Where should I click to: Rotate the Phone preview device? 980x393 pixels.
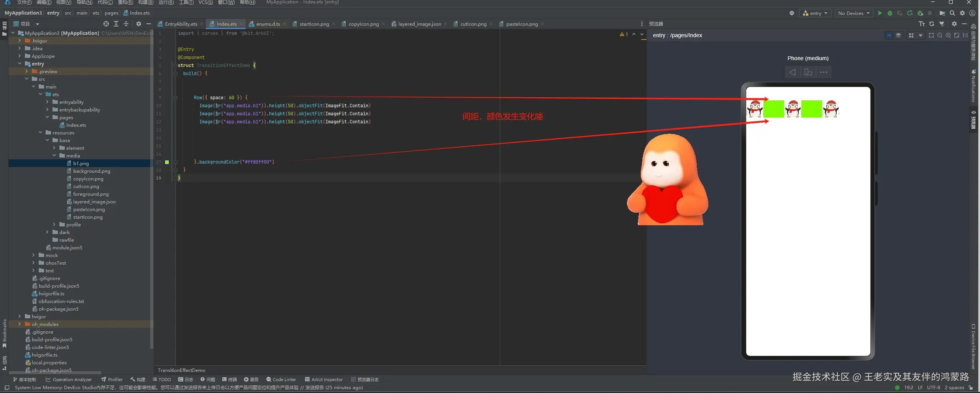[x=808, y=72]
